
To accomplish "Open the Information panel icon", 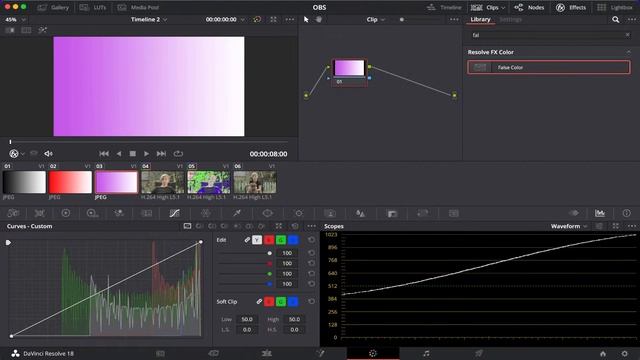I will point(627,213).
